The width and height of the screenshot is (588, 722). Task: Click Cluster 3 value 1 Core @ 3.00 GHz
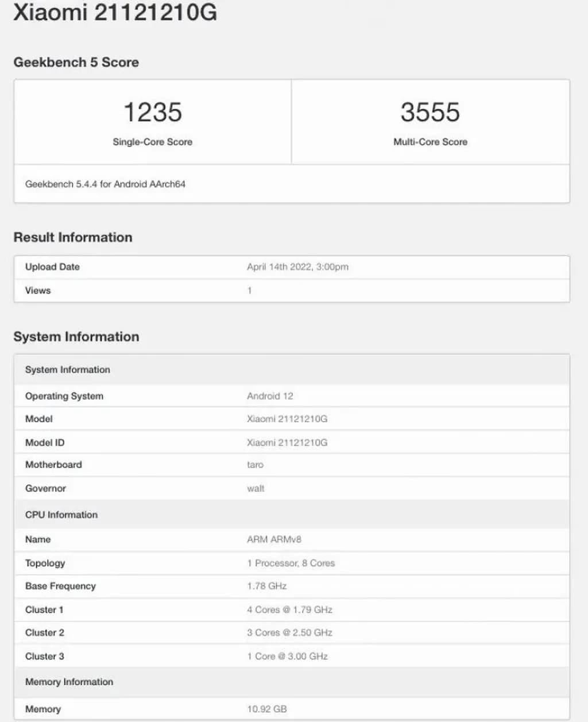pos(287,657)
